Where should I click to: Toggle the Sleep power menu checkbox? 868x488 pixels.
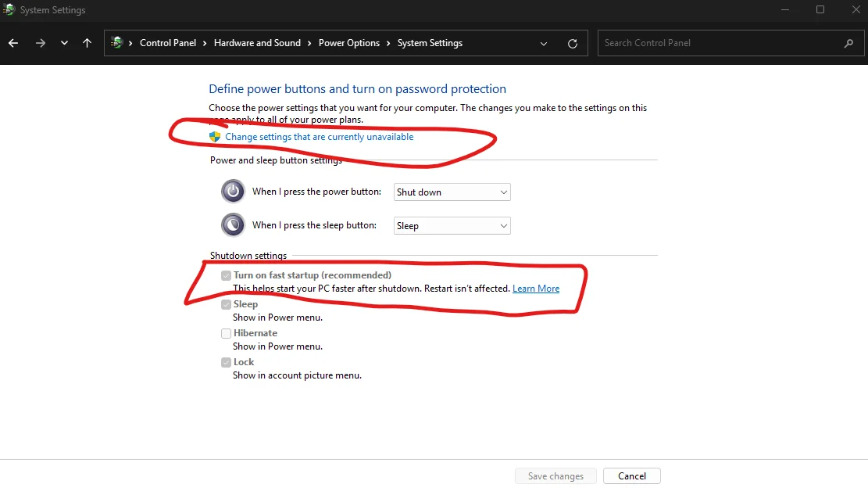click(x=226, y=304)
